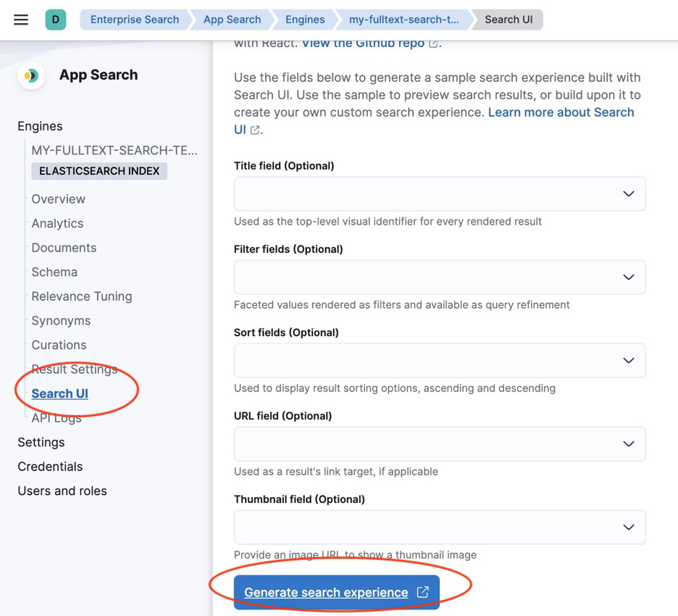The height and width of the screenshot is (616, 678).
Task: Click external link icon beside Github repo
Action: [433, 43]
